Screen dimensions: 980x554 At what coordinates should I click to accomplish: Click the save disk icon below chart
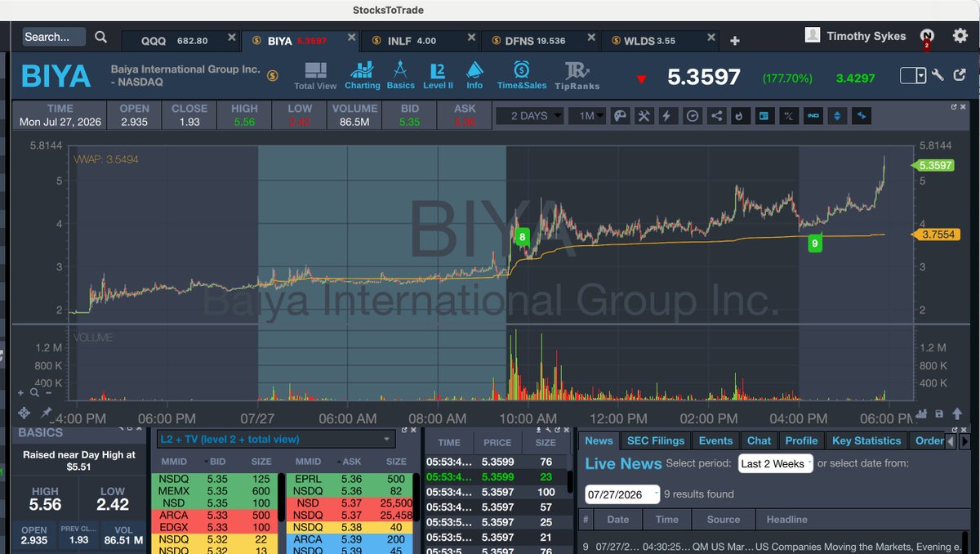[939, 413]
